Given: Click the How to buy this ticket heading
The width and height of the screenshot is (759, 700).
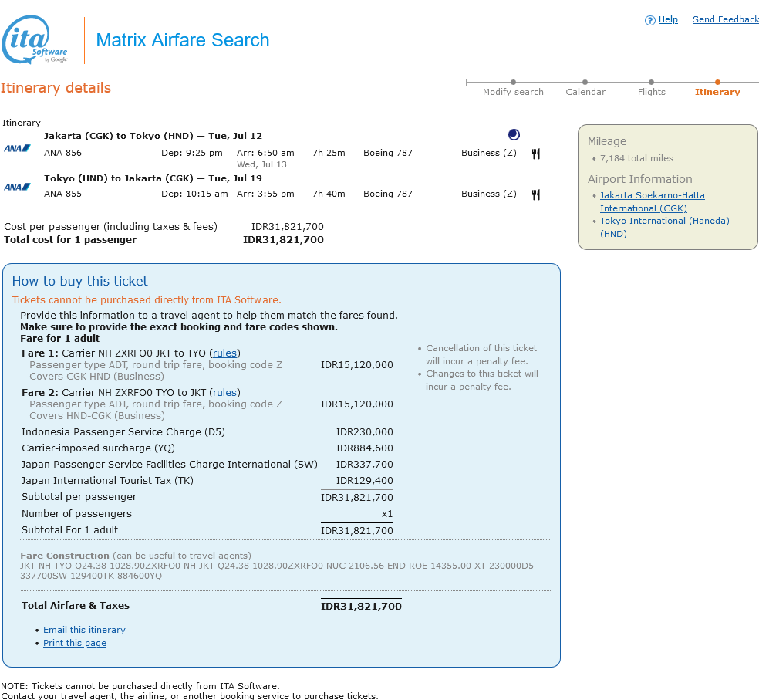Looking at the screenshot, I should tap(80, 281).
